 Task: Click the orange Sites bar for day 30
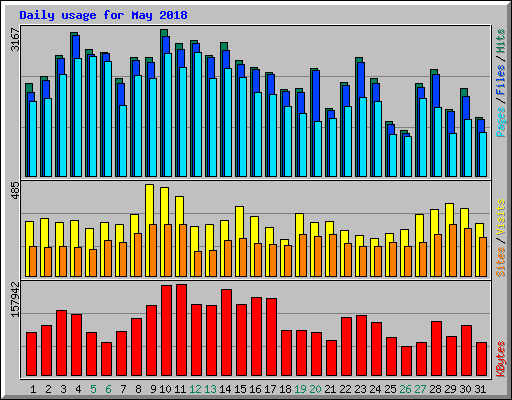click(468, 252)
